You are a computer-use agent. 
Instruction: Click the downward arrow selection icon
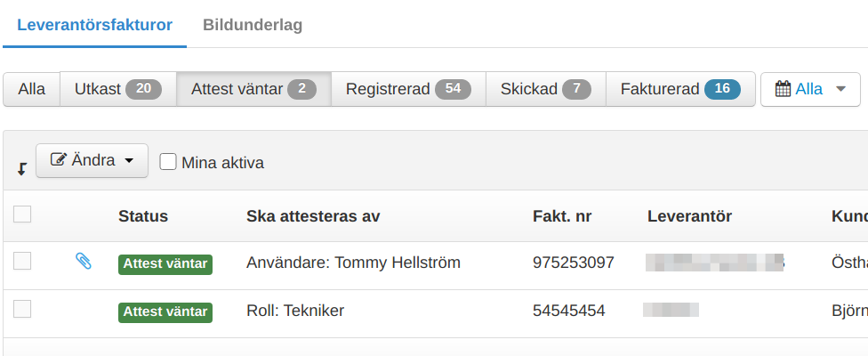click(x=22, y=169)
